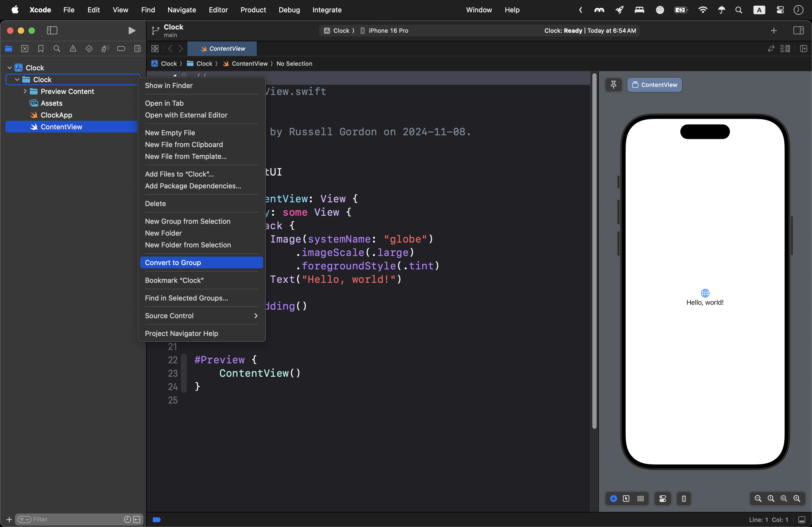
Task: Click the editor vertical scrollbar
Action: coord(594,251)
